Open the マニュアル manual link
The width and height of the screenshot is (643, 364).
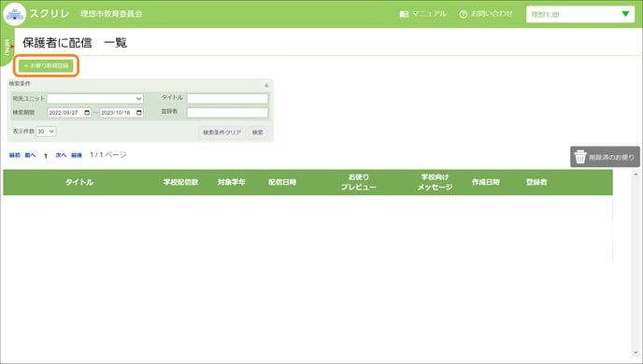coord(422,14)
